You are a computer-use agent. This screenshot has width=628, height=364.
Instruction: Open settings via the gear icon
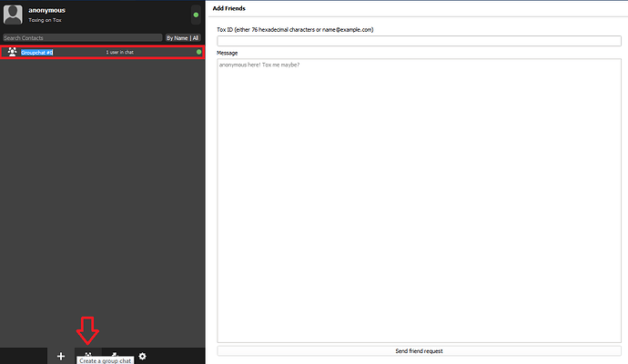[x=142, y=356]
